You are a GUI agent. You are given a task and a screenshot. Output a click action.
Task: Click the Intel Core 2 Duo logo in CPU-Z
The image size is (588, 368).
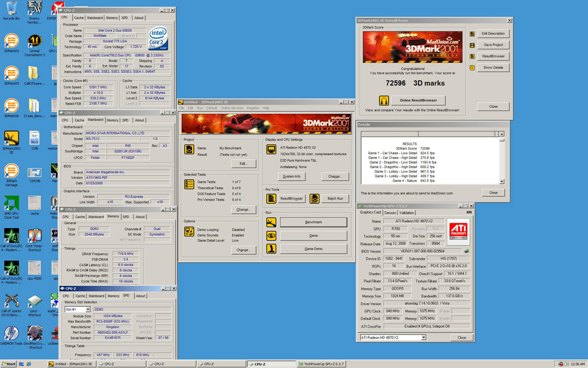point(158,38)
